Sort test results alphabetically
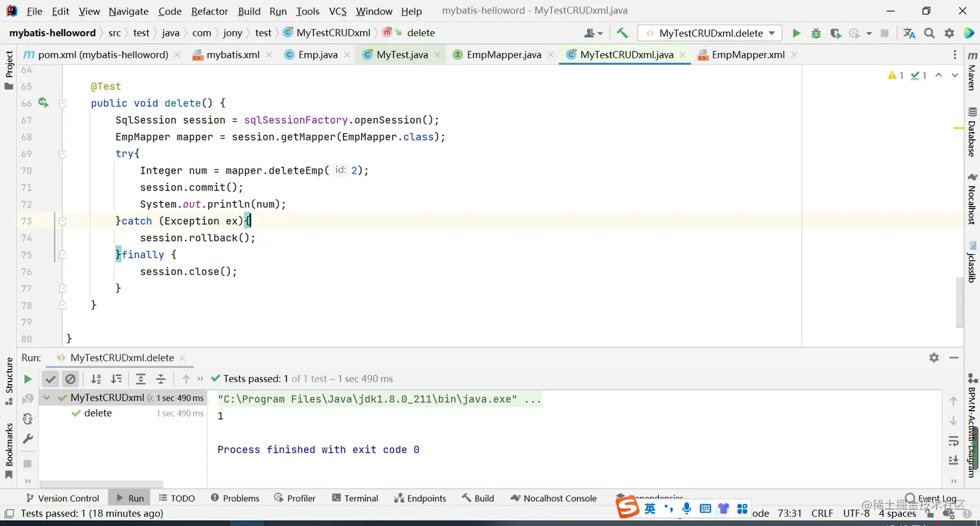This screenshot has width=980, height=526. point(96,379)
